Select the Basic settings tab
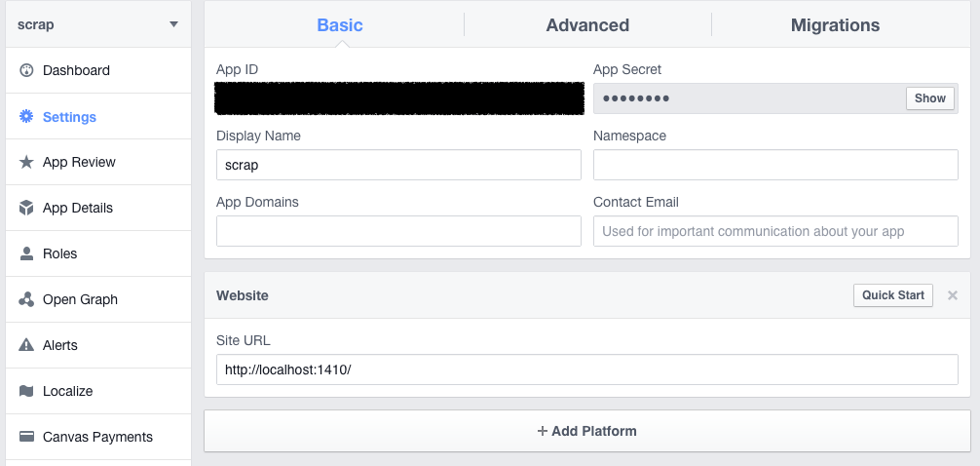Viewport: 980px width, 466px height. click(340, 25)
